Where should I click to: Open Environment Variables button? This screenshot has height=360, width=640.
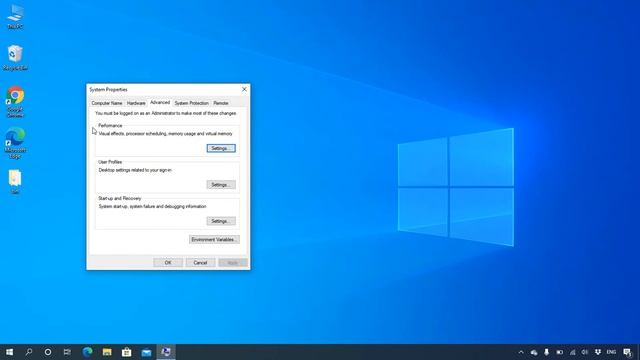(214, 239)
